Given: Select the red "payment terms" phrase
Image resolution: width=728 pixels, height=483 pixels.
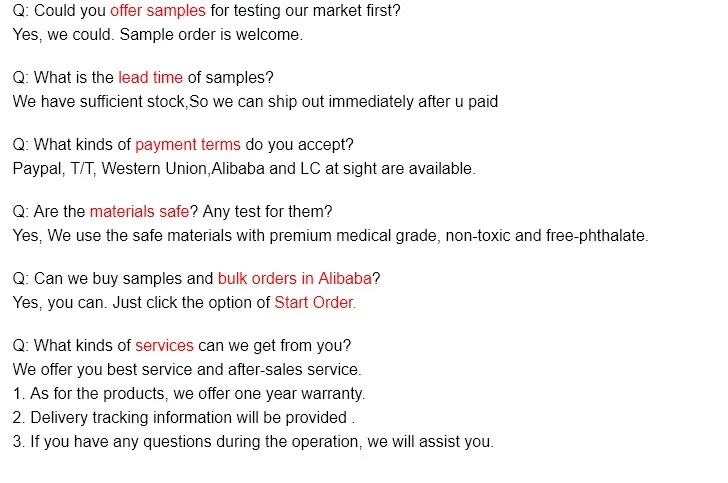Looking at the screenshot, I should tap(188, 144).
